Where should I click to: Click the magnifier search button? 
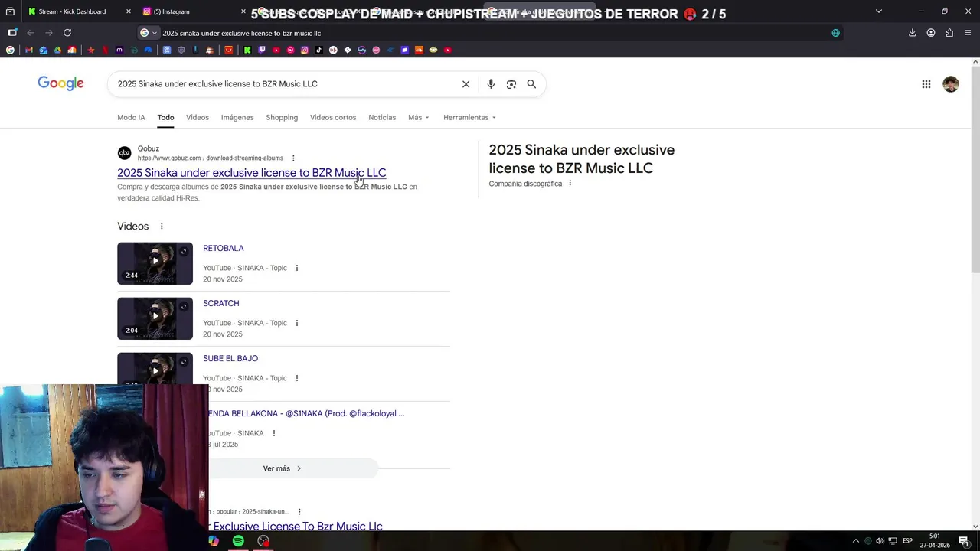click(531, 84)
